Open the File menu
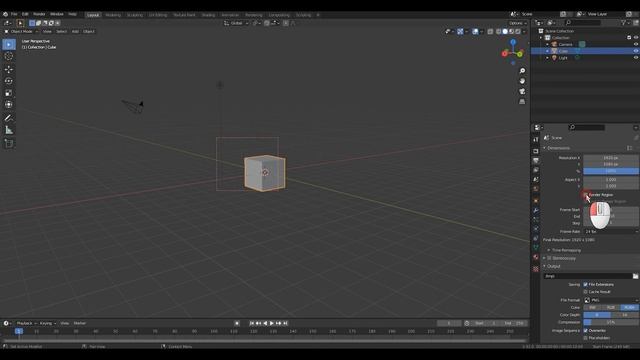 pyautogui.click(x=14, y=14)
